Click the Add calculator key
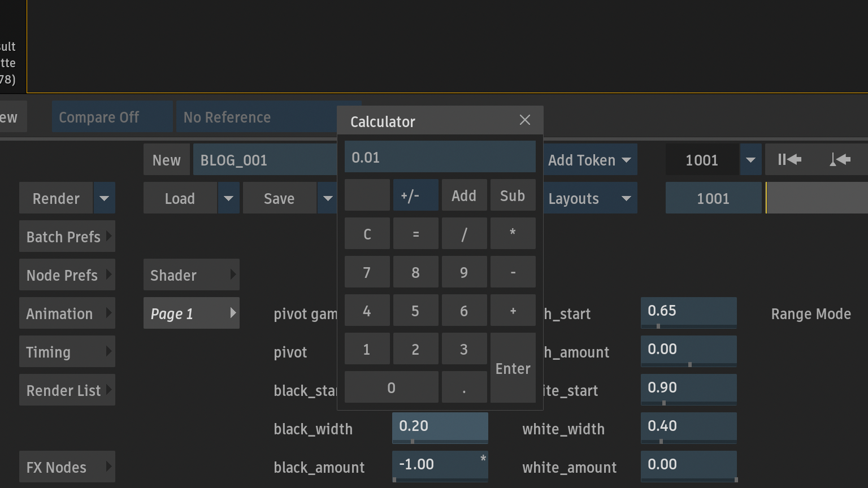This screenshot has height=488, width=868. click(465, 195)
